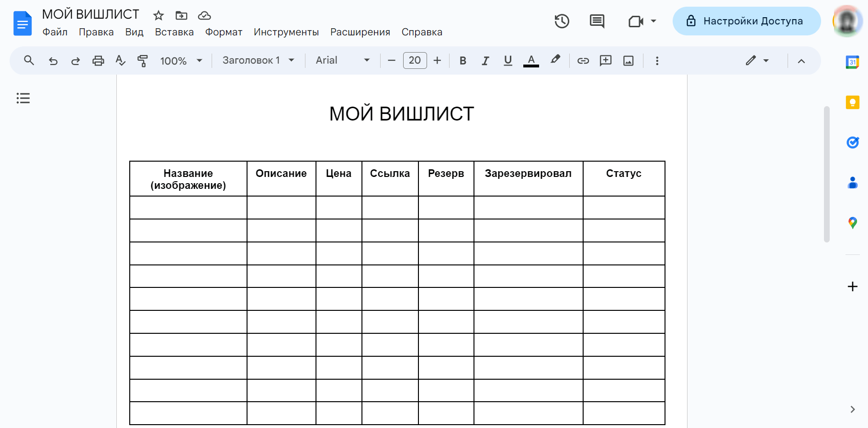Viewport: 868px width, 428px height.
Task: Toggle bold formatting
Action: [x=463, y=61]
